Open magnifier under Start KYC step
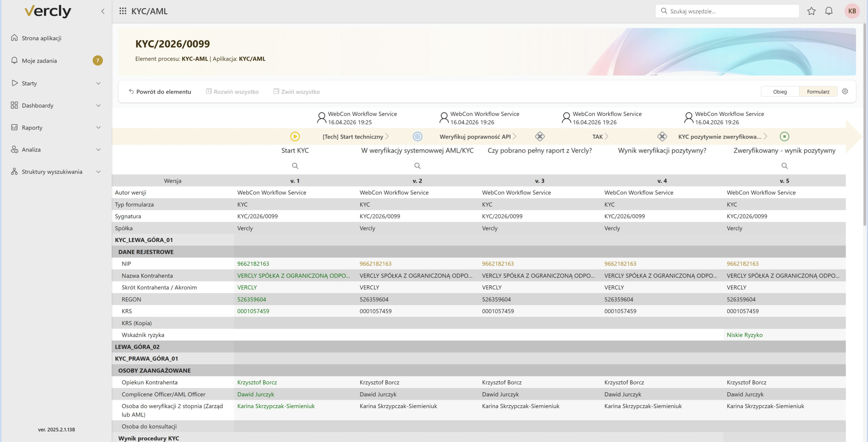The height and width of the screenshot is (442, 868). (295, 166)
